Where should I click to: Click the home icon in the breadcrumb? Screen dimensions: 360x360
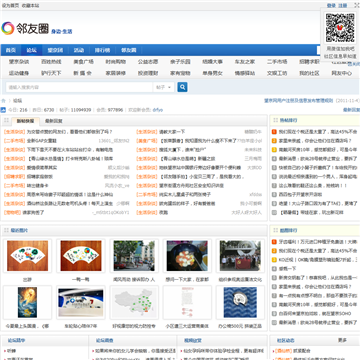(x=3, y=101)
